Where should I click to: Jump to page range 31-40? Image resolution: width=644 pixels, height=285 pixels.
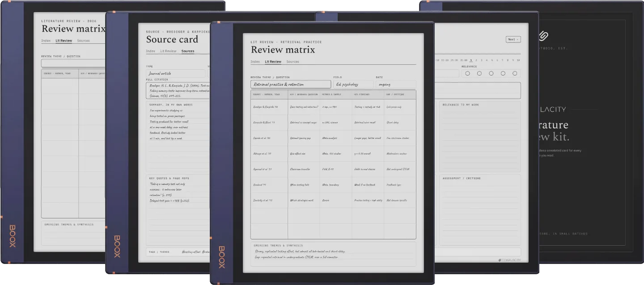tap(463, 60)
